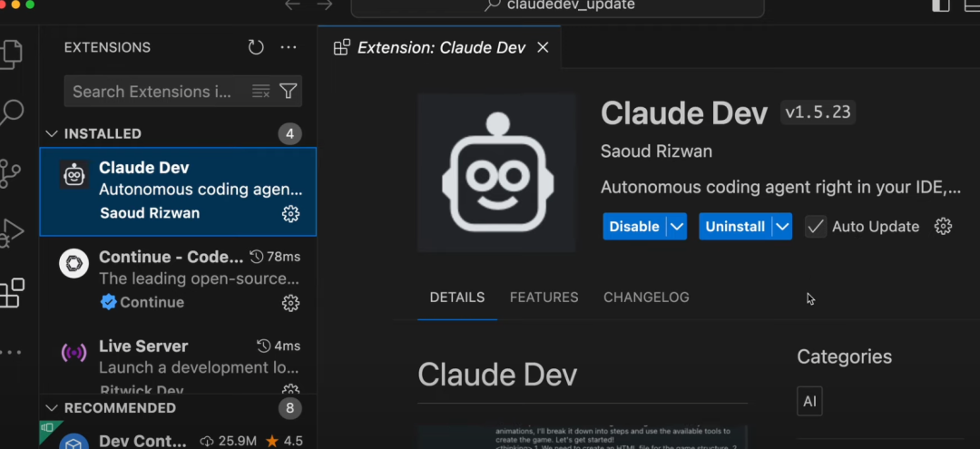
Task: Navigate forward with title bar arrow
Action: [324, 5]
